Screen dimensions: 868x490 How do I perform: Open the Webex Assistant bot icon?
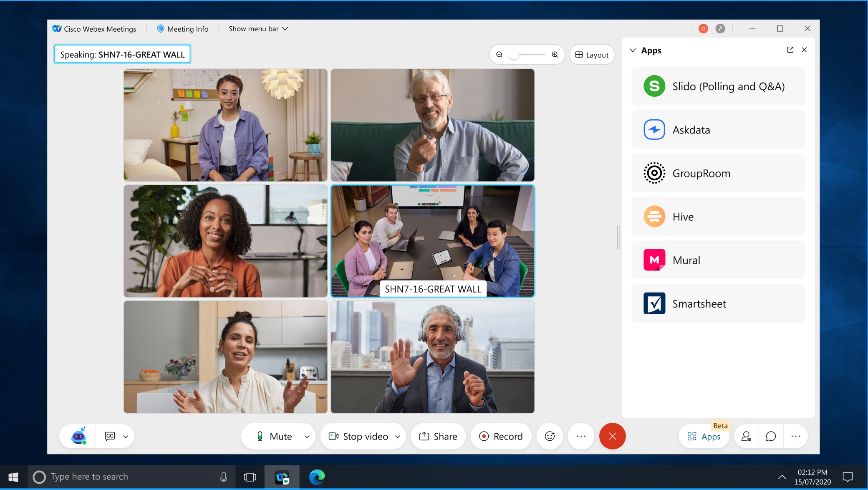coord(78,436)
